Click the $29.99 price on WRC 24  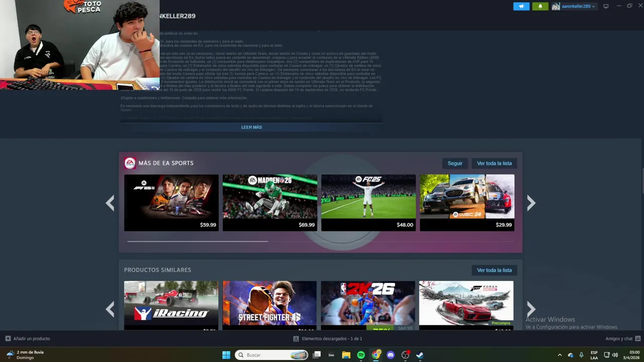[504, 225]
